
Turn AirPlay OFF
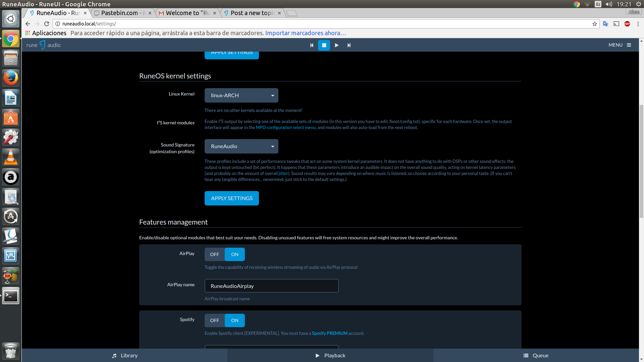(215, 254)
